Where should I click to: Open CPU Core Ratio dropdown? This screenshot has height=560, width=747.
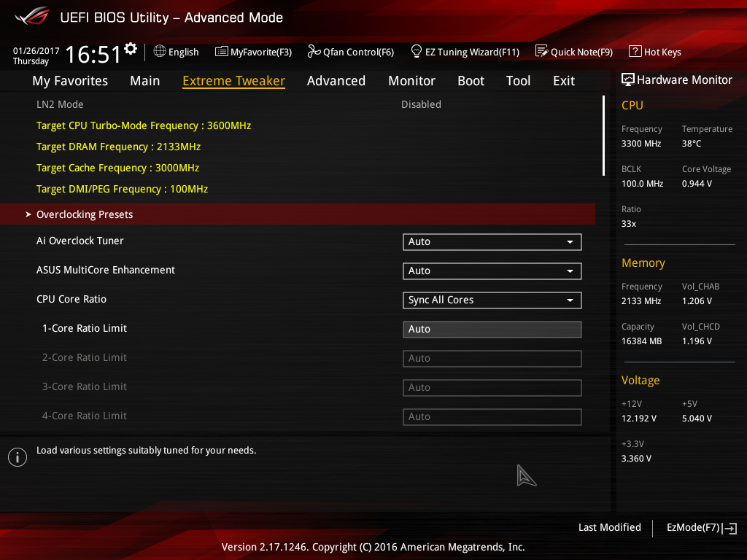click(x=492, y=300)
